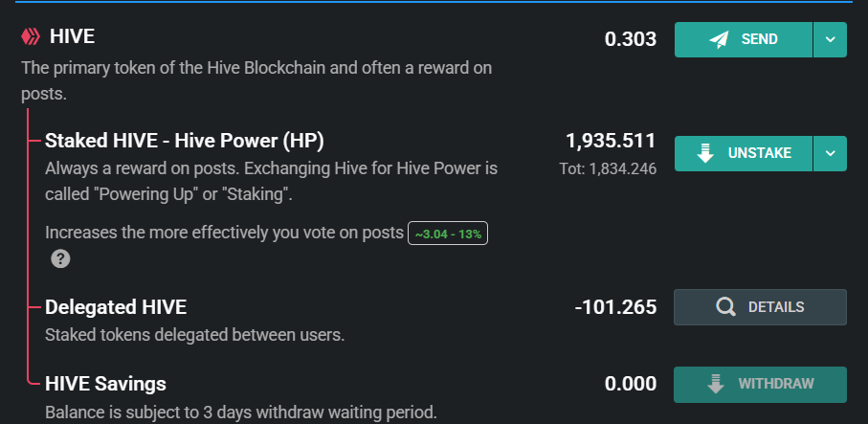Click the HIVE balance 0.303
The image size is (868, 424).
631,39
